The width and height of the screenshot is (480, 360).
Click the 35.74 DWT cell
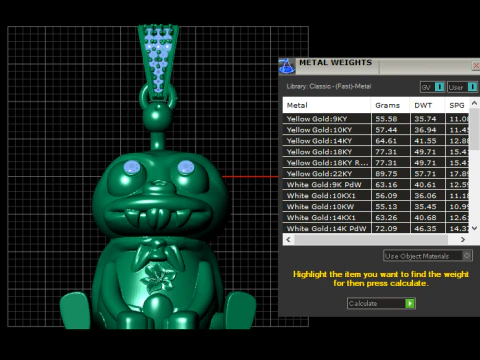(428, 119)
